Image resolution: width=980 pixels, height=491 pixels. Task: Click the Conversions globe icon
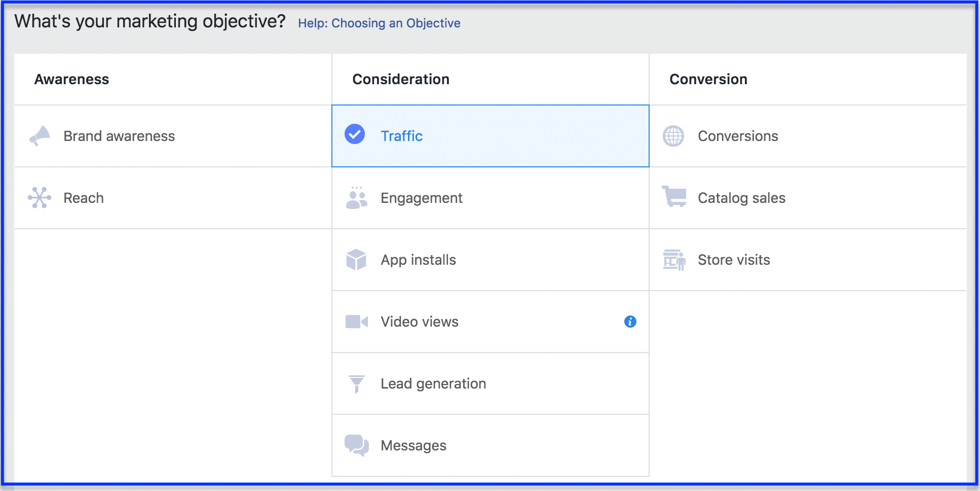(673, 136)
